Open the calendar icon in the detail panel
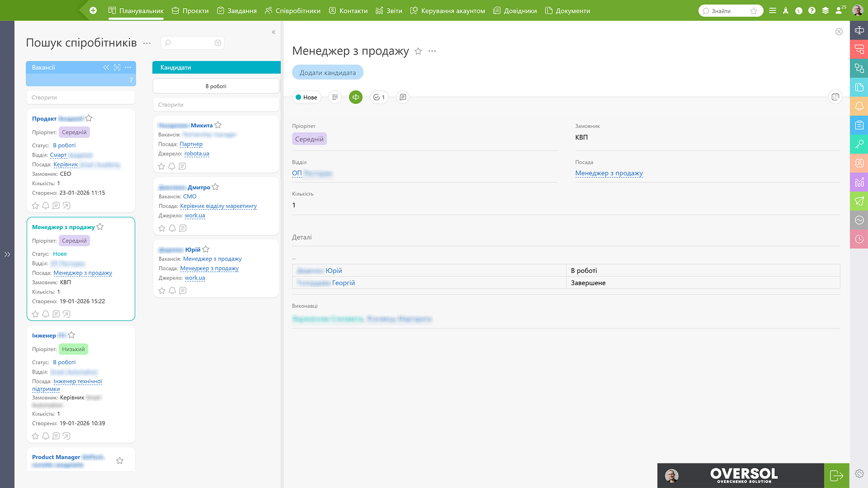Screen dimensions: 868x488 [x=835, y=97]
